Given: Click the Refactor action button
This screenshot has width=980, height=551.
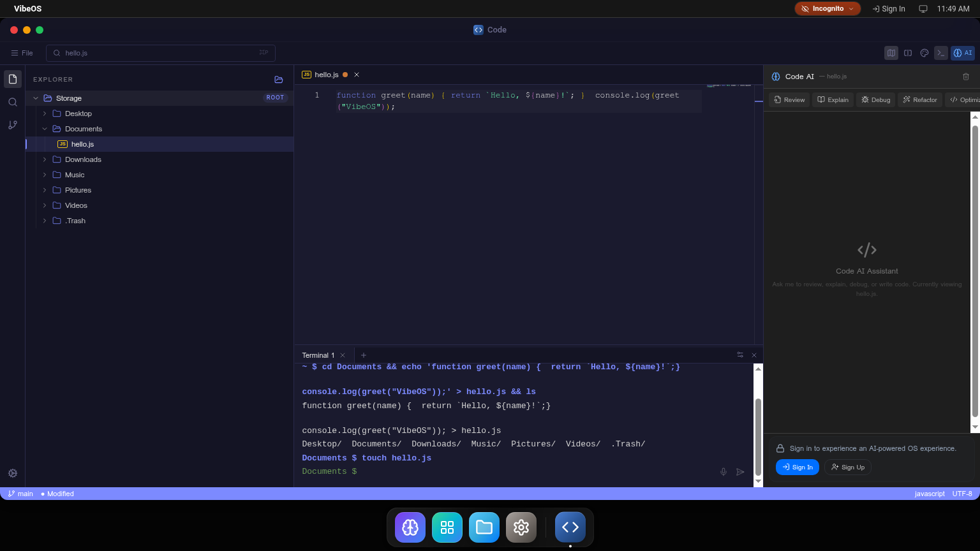Looking at the screenshot, I should coord(920,100).
